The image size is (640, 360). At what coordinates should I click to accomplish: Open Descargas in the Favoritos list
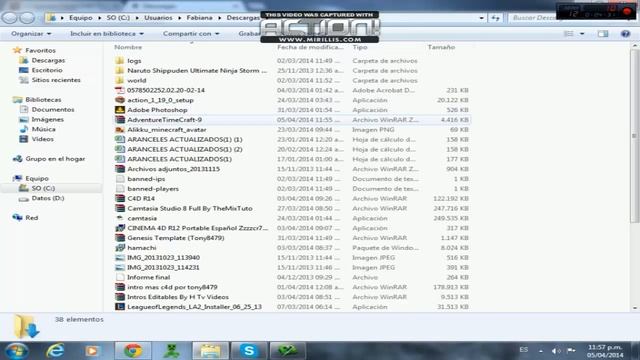coord(48,60)
